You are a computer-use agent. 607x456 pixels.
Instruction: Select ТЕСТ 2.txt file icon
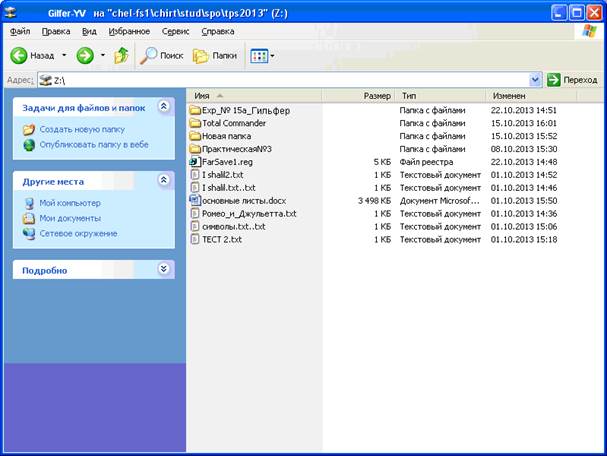click(195, 239)
